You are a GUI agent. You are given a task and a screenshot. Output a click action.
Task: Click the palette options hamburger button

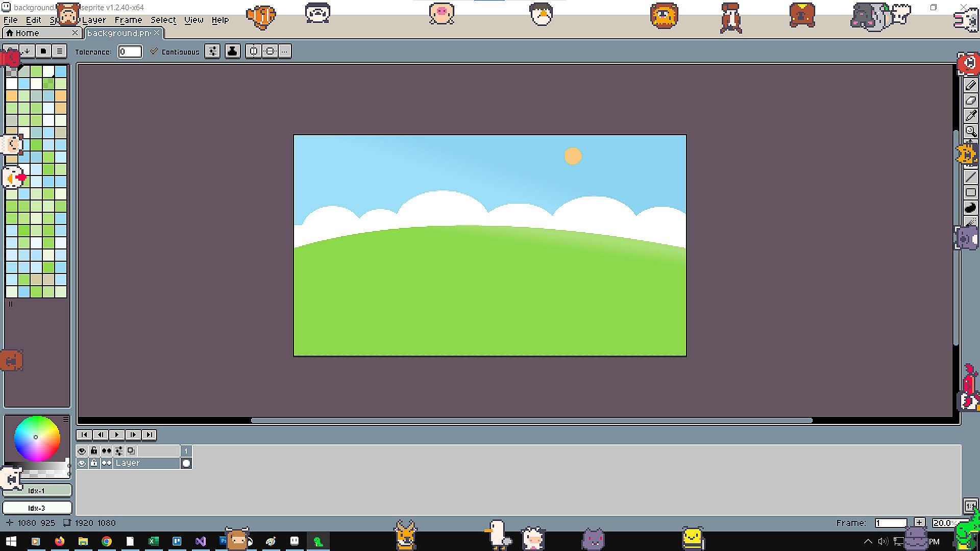click(59, 51)
